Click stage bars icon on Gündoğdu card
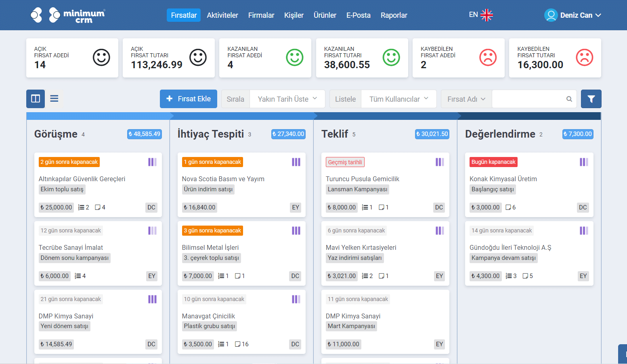 [584, 230]
